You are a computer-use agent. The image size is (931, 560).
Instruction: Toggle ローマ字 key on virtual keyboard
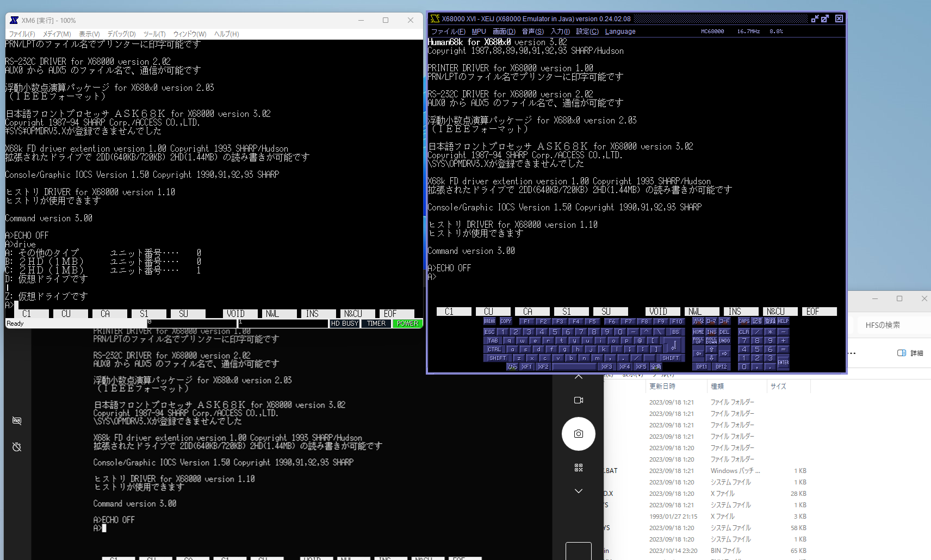tap(711, 321)
